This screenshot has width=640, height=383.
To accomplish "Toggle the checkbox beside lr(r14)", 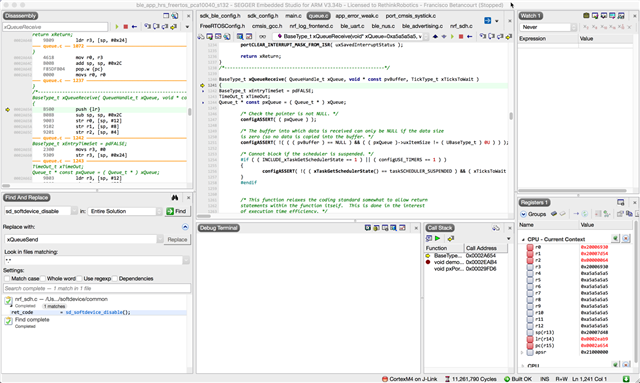I will [530, 339].
